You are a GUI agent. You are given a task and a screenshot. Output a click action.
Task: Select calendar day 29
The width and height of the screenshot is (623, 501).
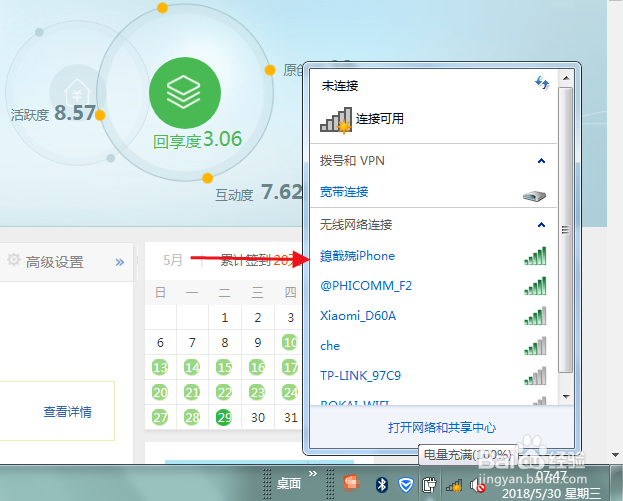tap(224, 418)
